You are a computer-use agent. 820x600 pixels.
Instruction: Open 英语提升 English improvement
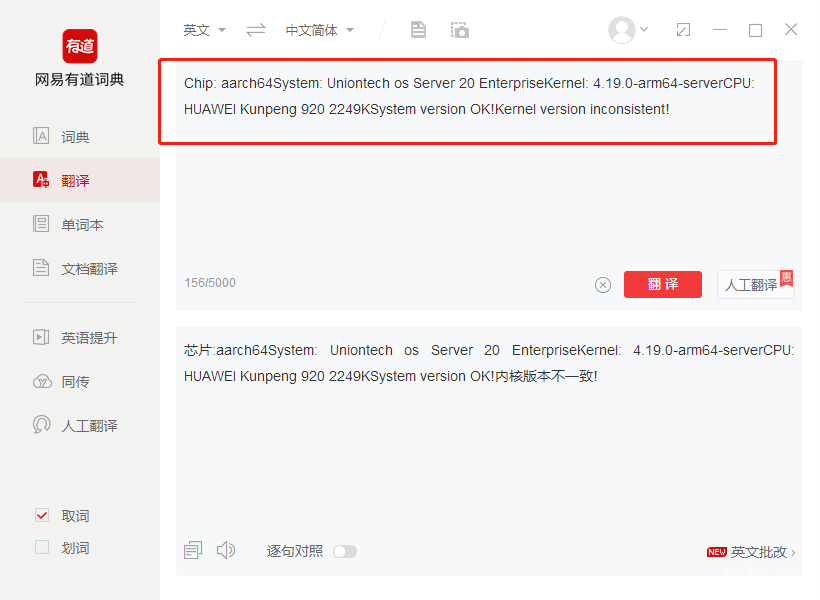80,337
